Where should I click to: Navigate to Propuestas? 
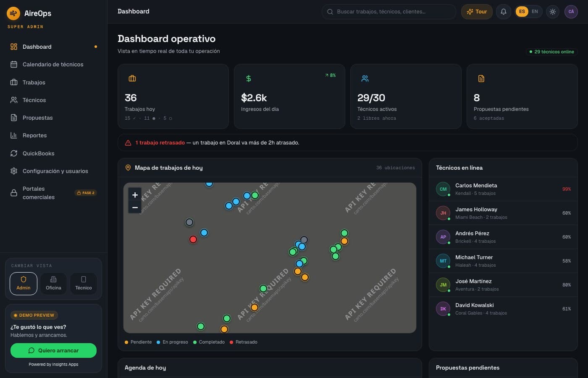click(54, 118)
